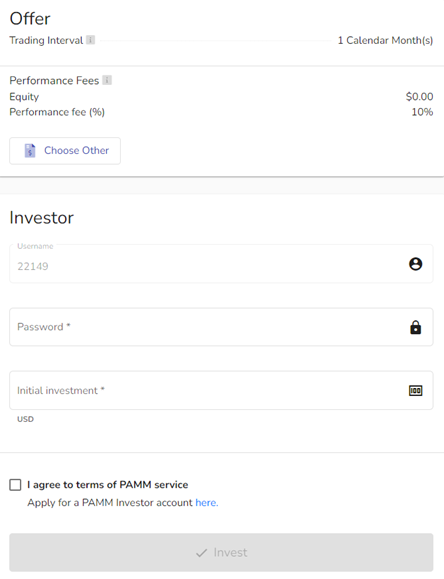Click the $0.00 Equity value
The height and width of the screenshot is (579, 444).
pyautogui.click(x=419, y=96)
